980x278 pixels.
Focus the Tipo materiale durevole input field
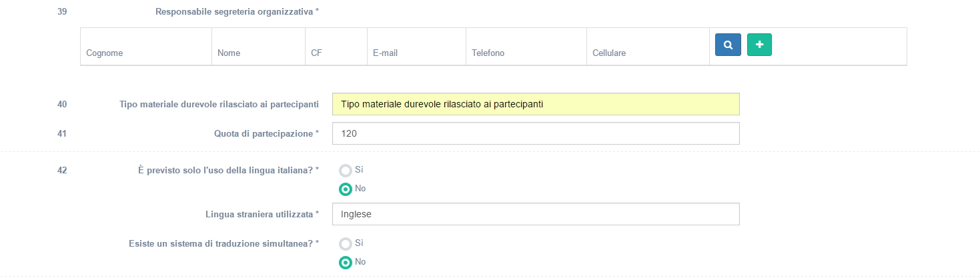(x=535, y=104)
